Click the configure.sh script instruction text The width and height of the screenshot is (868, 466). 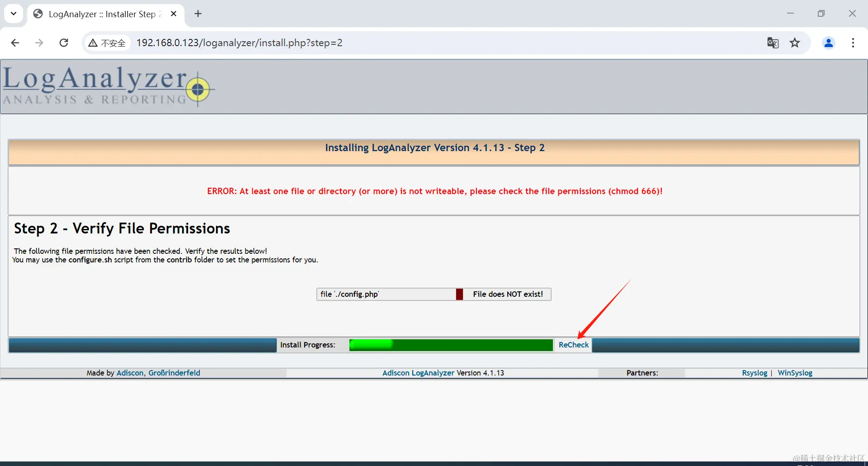165,260
